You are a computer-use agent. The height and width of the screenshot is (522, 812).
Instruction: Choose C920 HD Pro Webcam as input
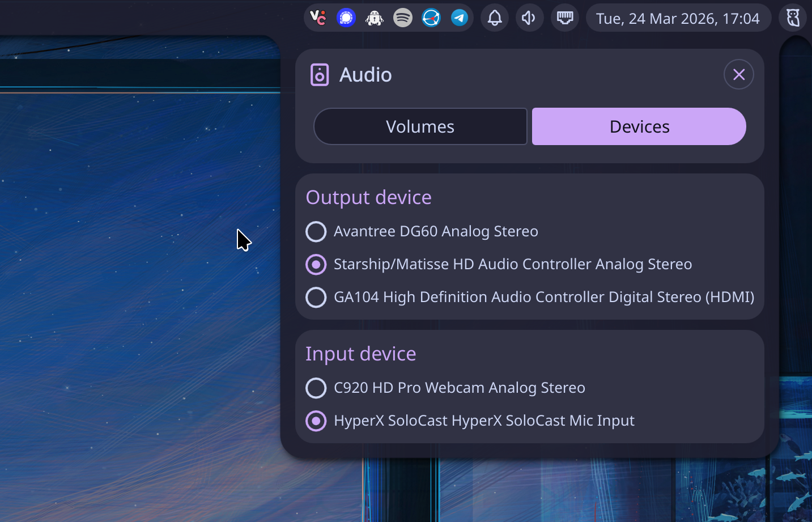tap(316, 388)
